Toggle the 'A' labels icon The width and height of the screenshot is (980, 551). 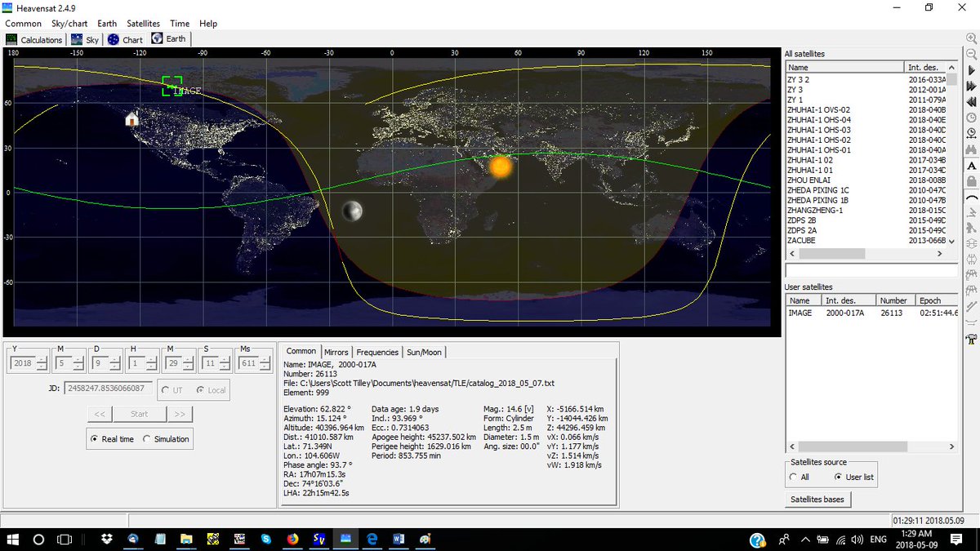(972, 165)
